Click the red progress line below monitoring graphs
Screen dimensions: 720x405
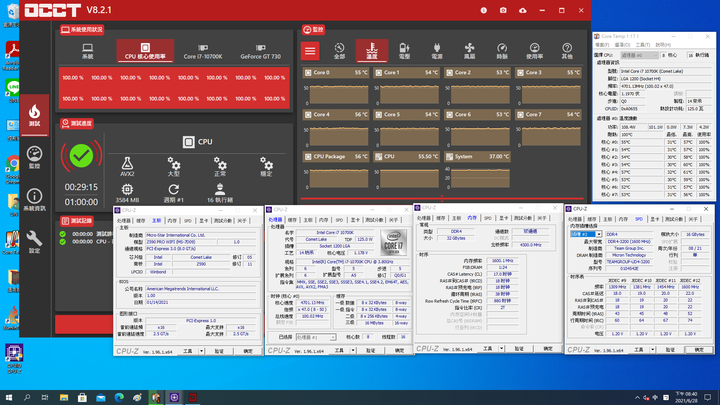(442, 199)
